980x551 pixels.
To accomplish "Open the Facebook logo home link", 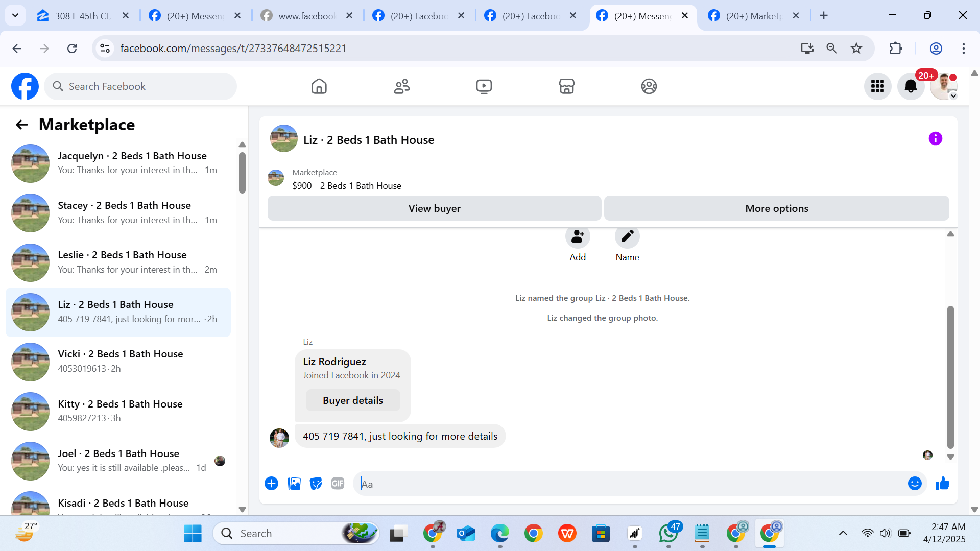I will pyautogui.click(x=25, y=86).
